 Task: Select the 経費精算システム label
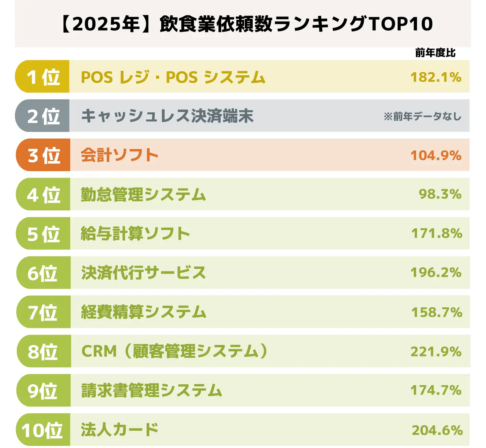click(x=144, y=312)
